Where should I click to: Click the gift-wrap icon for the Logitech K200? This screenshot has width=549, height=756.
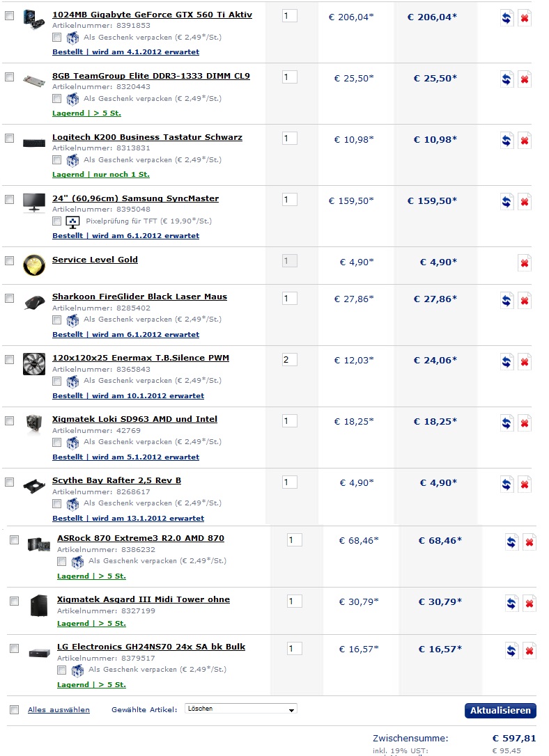click(x=73, y=160)
